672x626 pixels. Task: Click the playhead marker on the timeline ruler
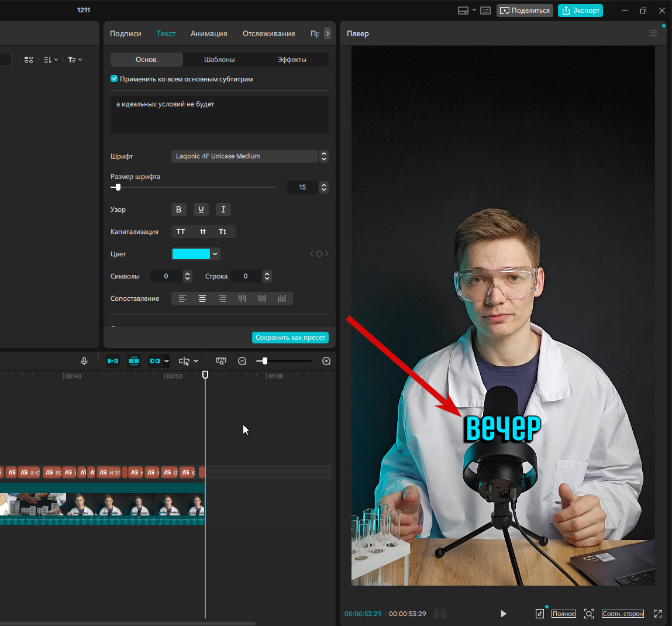(205, 375)
